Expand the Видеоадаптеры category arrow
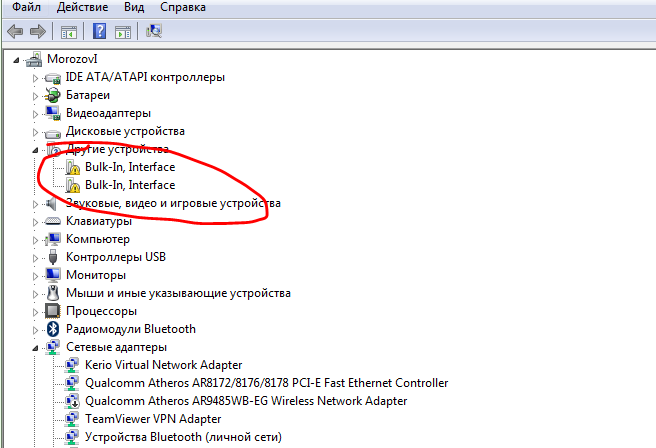The height and width of the screenshot is (448, 656). click(36, 114)
